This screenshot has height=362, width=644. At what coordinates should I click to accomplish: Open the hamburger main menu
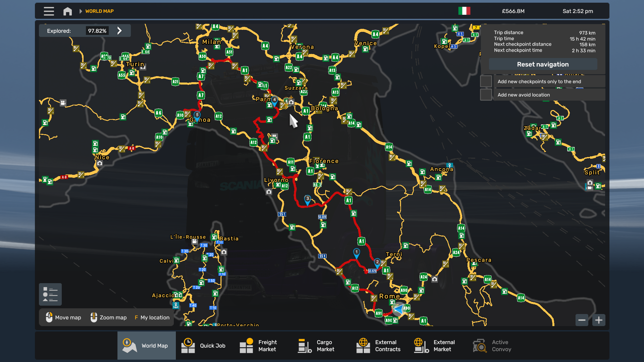point(49,11)
